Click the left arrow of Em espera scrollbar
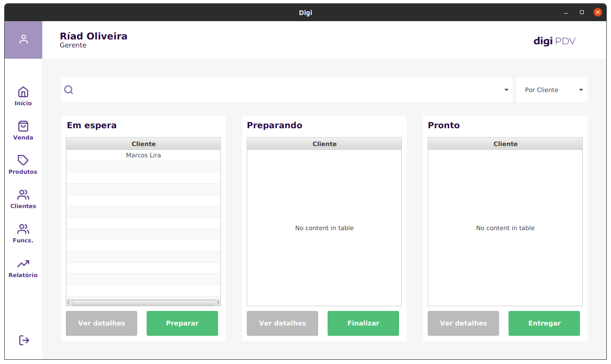The width and height of the screenshot is (611, 364). click(x=69, y=303)
